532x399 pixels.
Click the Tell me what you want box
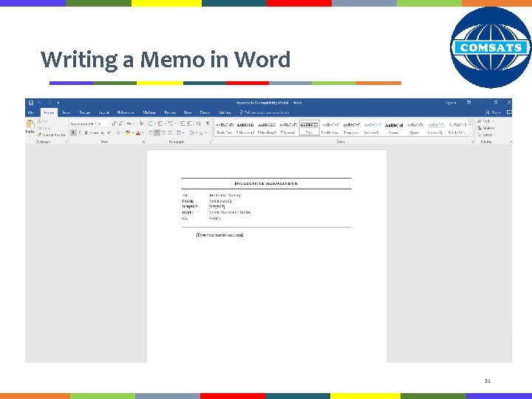tap(265, 112)
